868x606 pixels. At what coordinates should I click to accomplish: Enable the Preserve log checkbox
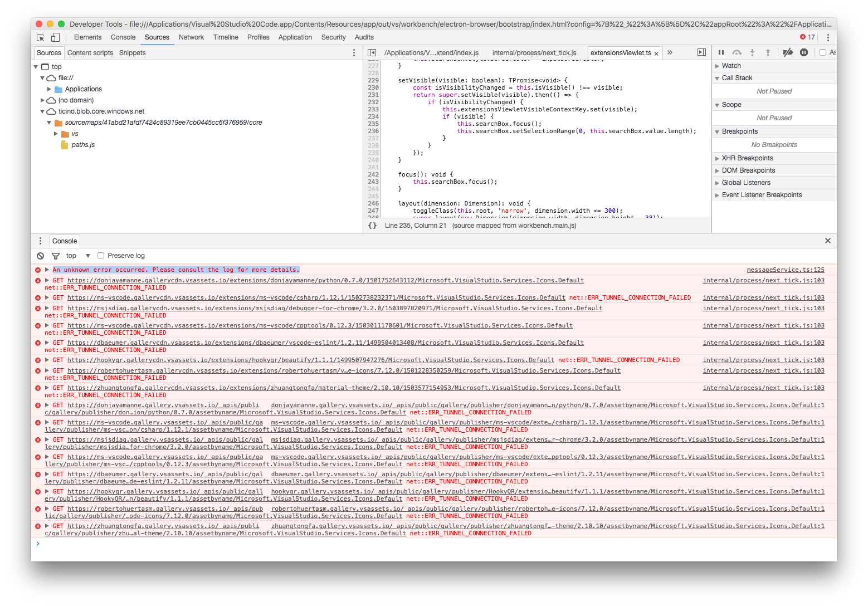[100, 255]
